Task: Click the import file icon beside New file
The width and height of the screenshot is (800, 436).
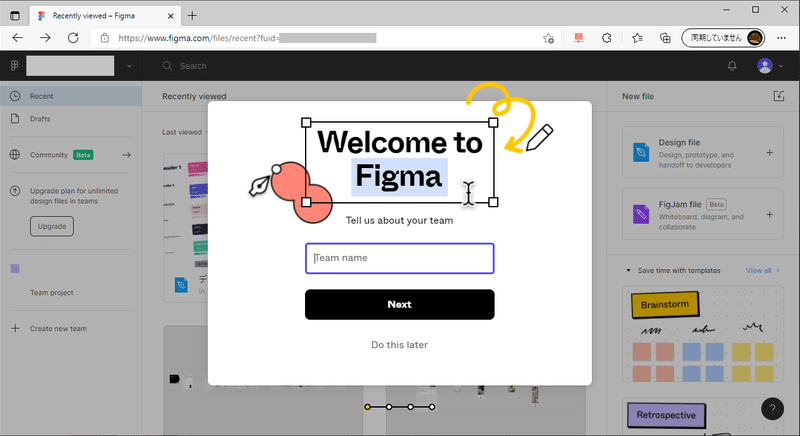Action: pyautogui.click(x=779, y=96)
